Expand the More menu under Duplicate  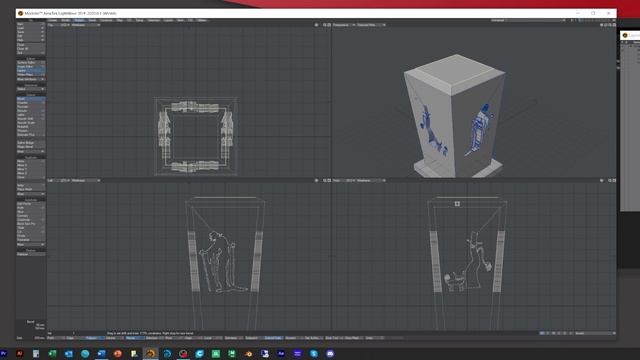[x=31, y=194]
